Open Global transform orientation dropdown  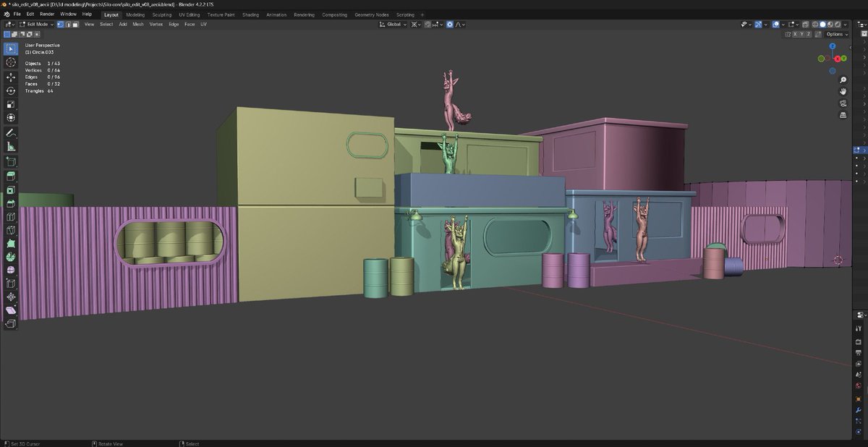point(393,25)
